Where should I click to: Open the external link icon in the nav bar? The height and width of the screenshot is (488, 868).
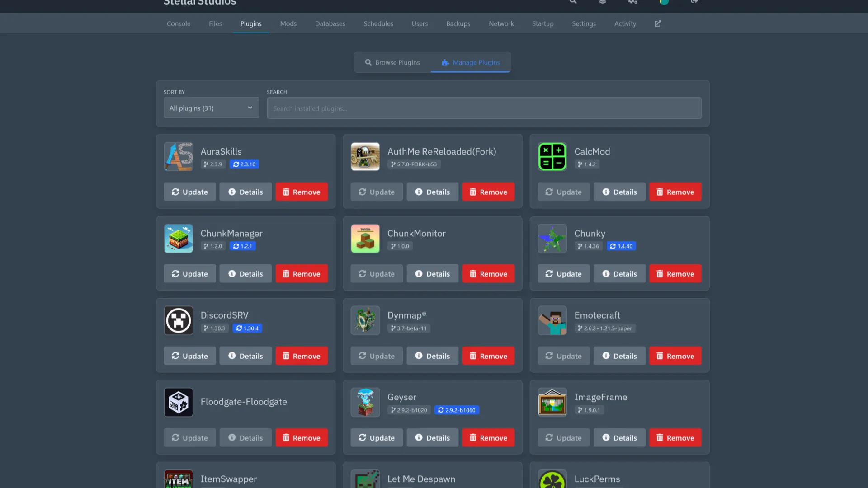(657, 23)
